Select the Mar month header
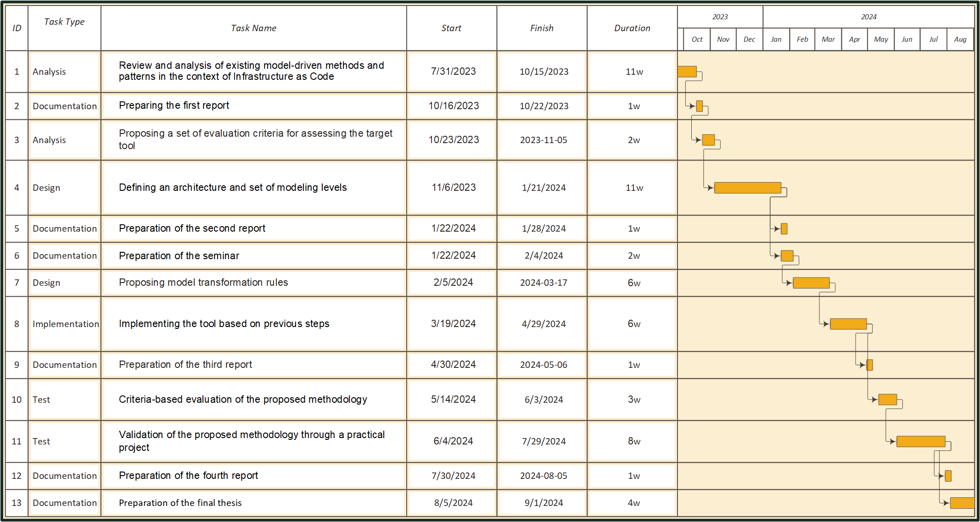 [828, 39]
